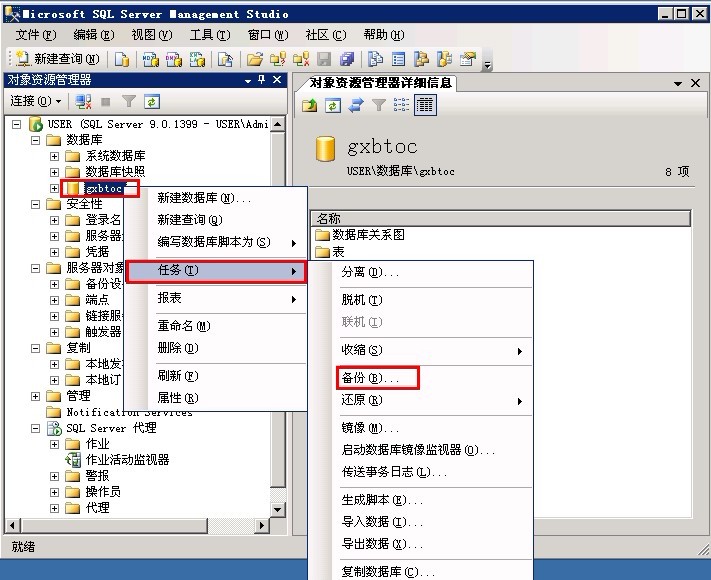Click Object Explorer horizontal scrollbar right arrow

tap(261, 526)
